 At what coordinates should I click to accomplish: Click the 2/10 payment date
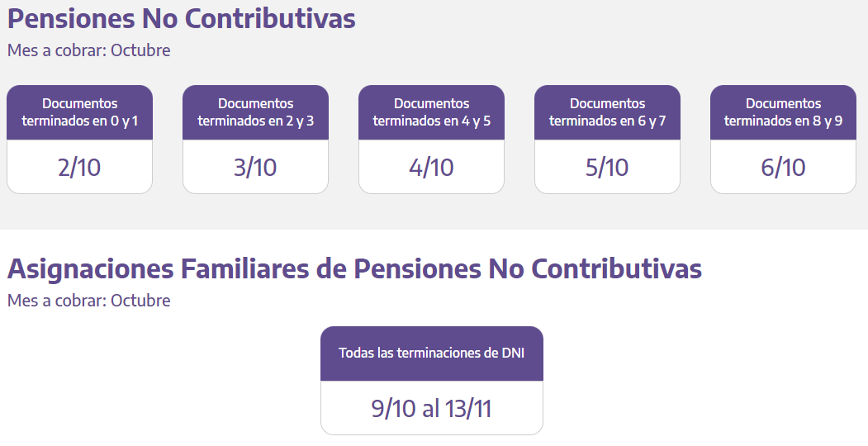[x=79, y=167]
